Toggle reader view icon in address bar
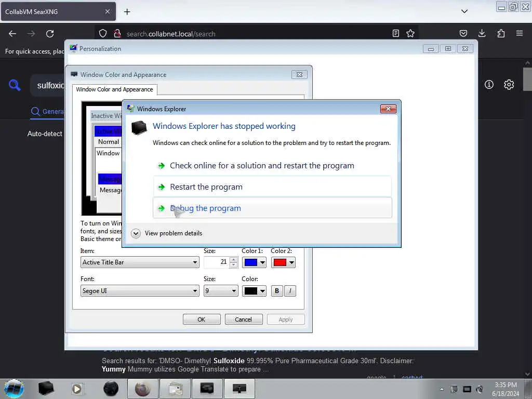This screenshot has width=532, height=399. pos(395,33)
